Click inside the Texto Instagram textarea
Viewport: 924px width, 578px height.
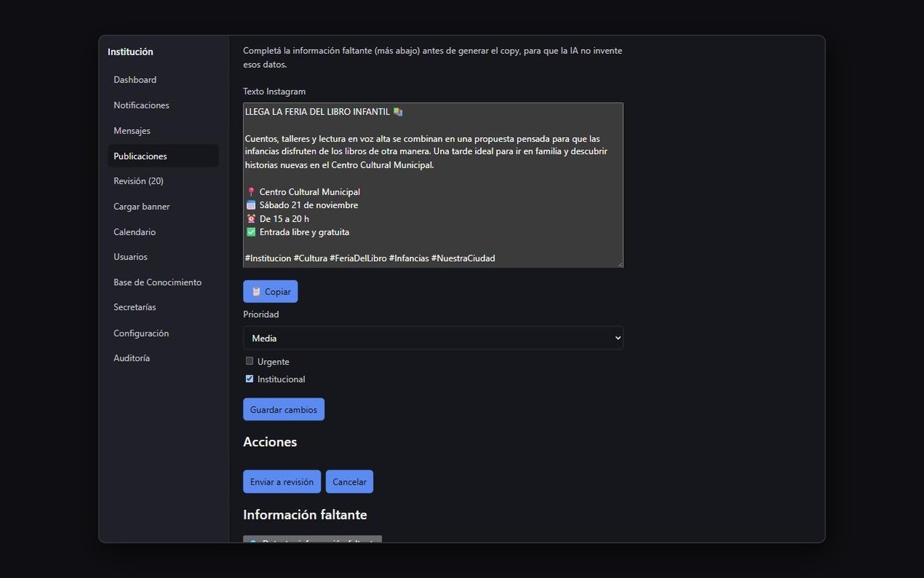point(433,185)
